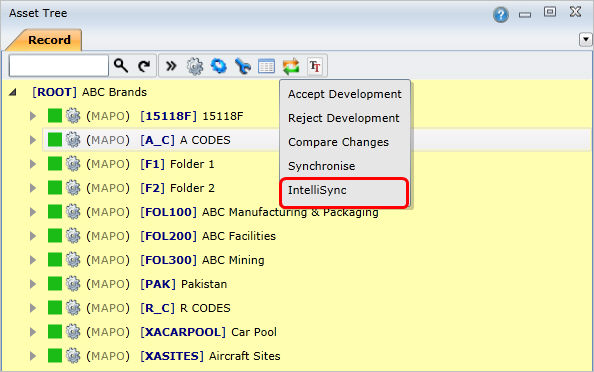Expand the 15118F tree node

coord(33,116)
